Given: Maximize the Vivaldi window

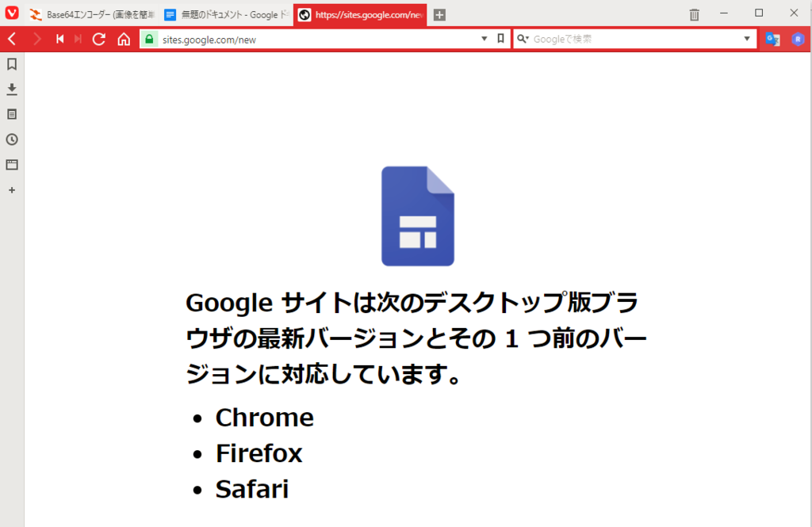Looking at the screenshot, I should click(759, 13).
